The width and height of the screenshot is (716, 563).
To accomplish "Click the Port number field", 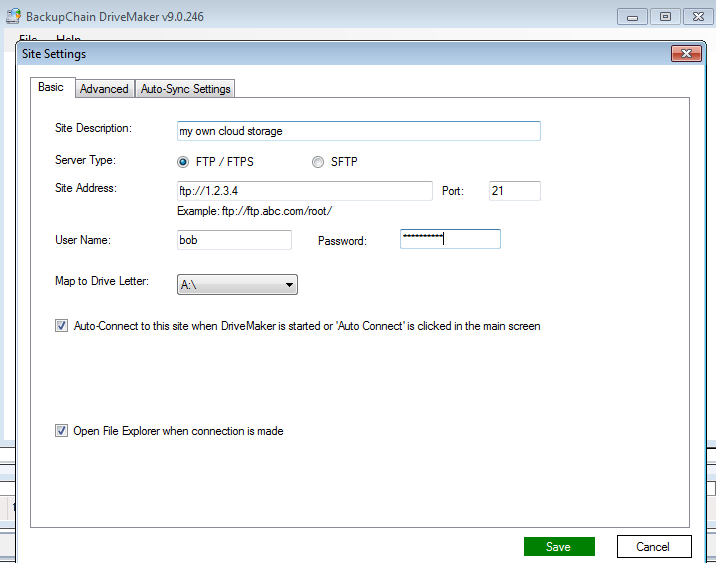I will 515,191.
